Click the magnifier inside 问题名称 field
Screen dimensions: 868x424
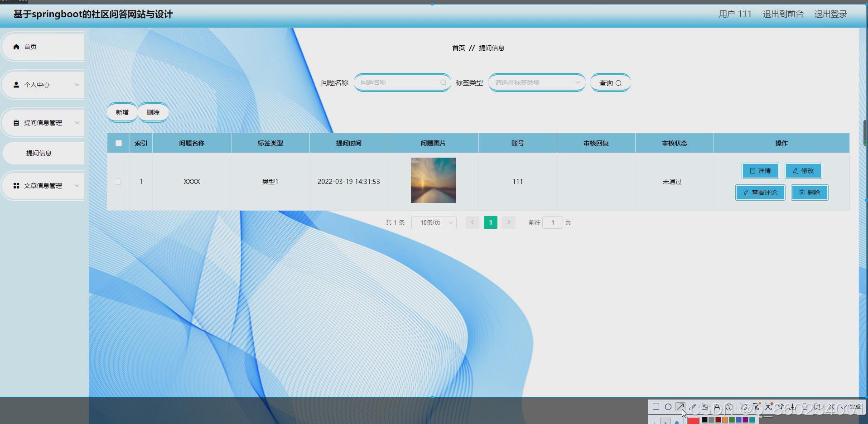point(443,82)
